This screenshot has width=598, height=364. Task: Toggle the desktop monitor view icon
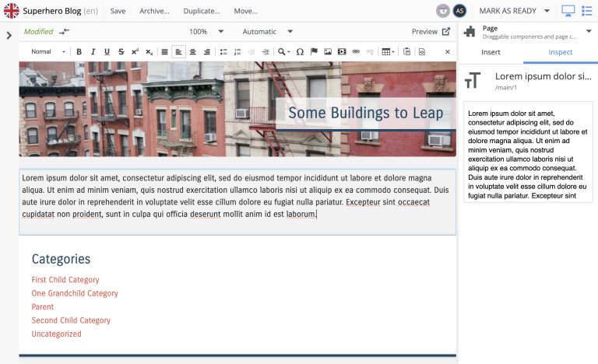(568, 11)
